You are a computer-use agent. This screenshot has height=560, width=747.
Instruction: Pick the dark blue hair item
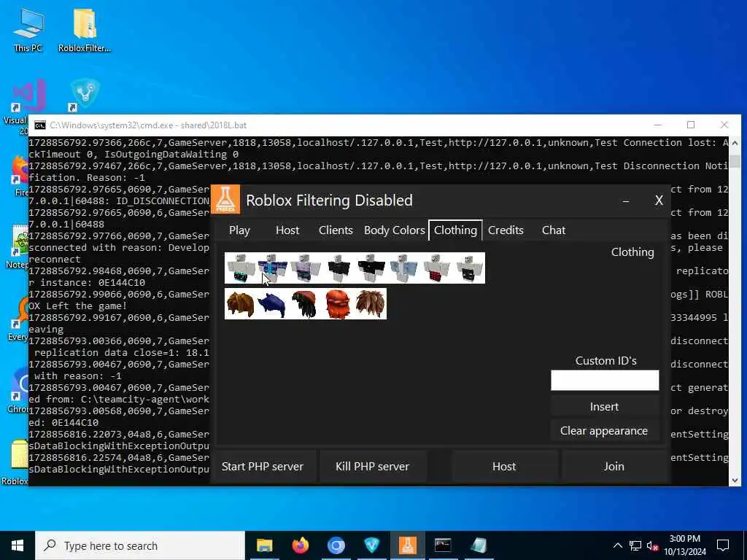point(273,304)
